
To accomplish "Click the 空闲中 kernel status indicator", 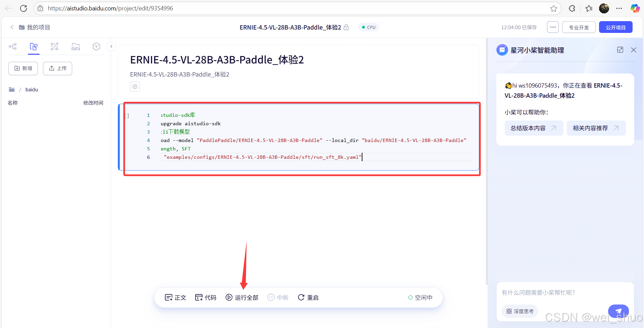I will [420, 297].
